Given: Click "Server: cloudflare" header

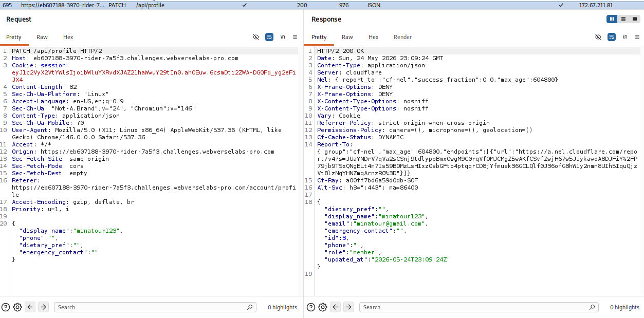Looking at the screenshot, I should click(349, 72).
